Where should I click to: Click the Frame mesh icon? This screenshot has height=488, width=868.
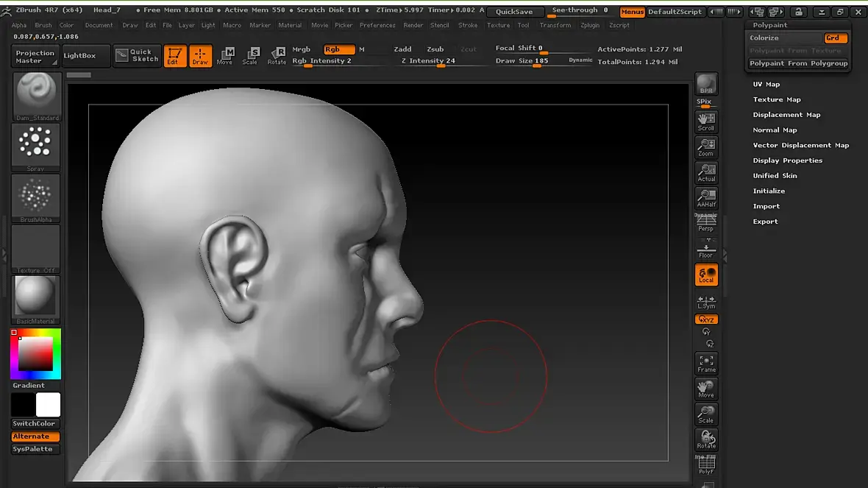(x=706, y=363)
